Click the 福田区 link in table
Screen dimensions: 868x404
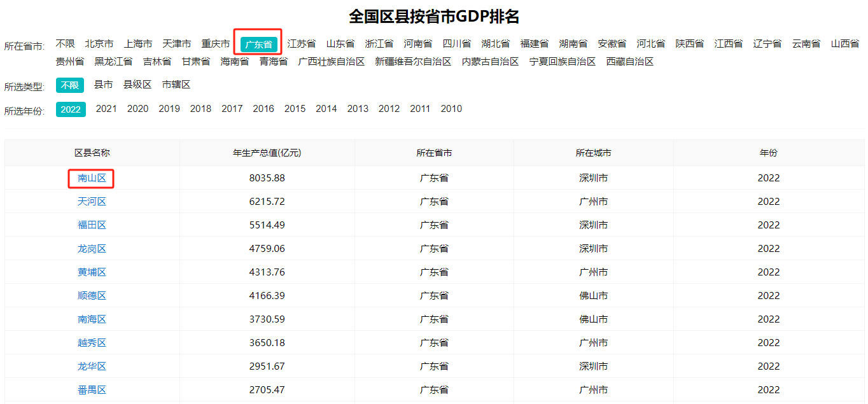click(x=92, y=225)
